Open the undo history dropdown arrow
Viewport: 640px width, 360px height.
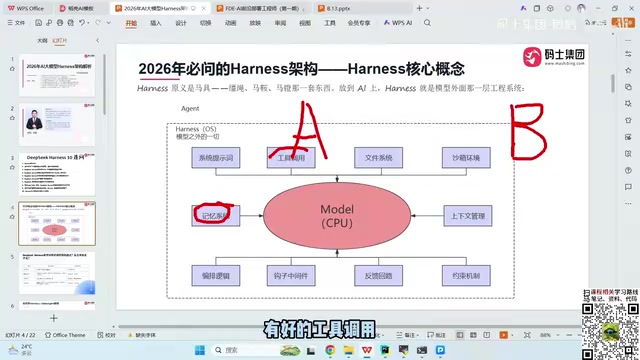88,23
